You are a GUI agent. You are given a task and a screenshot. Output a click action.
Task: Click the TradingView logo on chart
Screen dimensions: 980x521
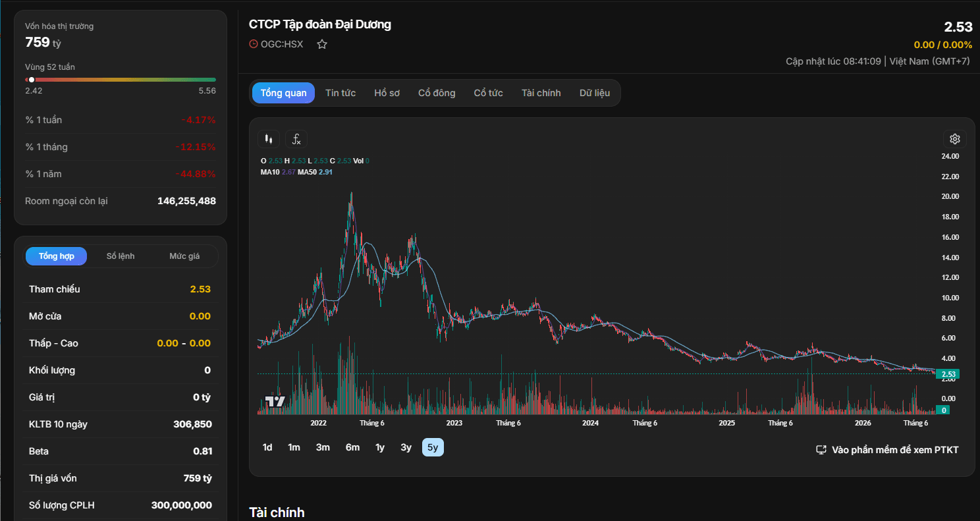coord(275,401)
